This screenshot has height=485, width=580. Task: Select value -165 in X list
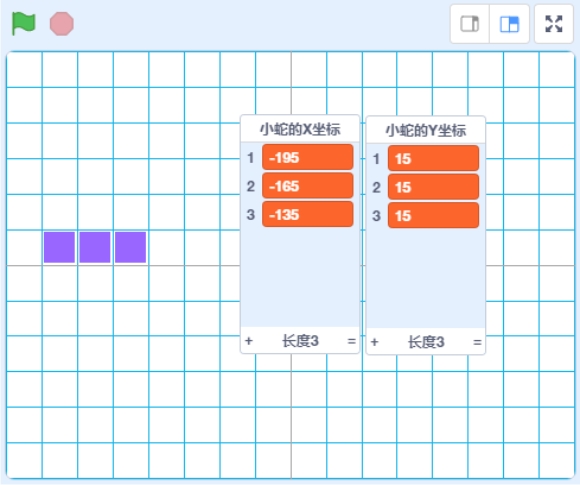tap(307, 186)
